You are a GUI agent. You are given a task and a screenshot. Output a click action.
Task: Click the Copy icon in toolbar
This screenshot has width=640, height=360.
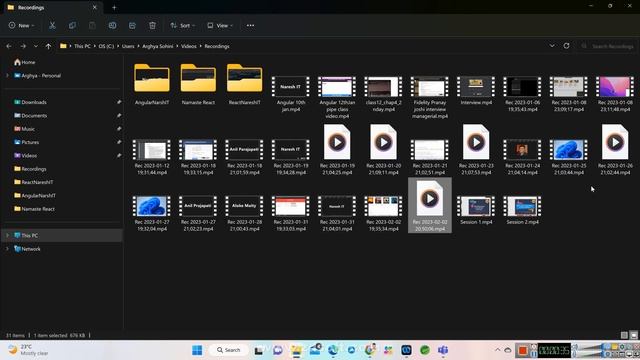tap(72, 25)
